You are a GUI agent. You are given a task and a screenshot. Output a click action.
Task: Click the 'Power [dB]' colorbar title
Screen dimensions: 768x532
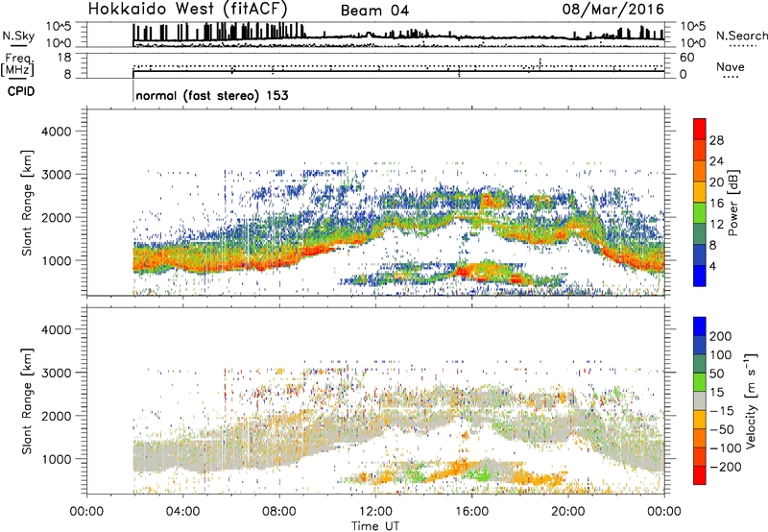(732, 203)
